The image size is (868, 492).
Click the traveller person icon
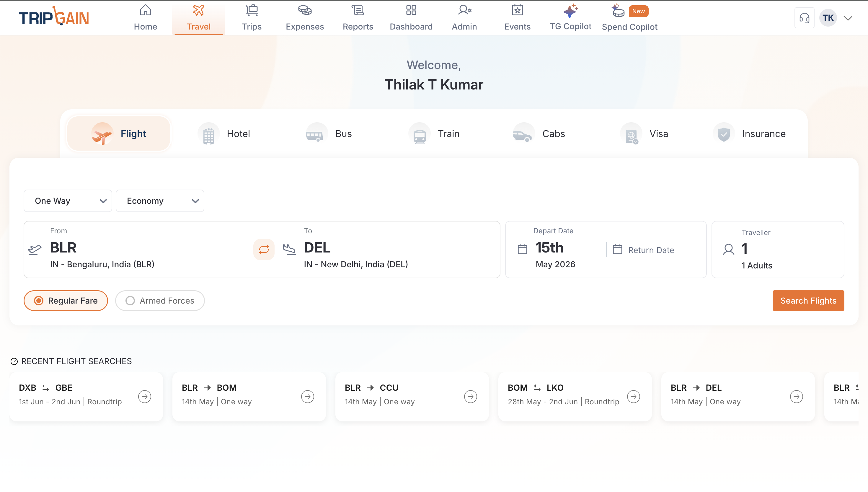coord(729,249)
